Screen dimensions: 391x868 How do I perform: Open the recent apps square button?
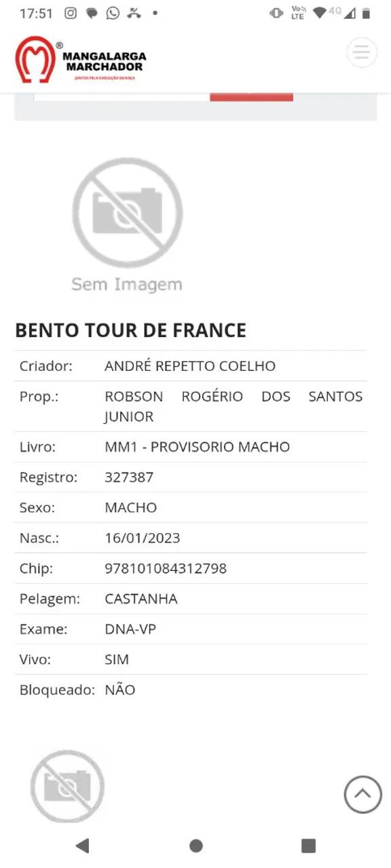[x=308, y=846]
